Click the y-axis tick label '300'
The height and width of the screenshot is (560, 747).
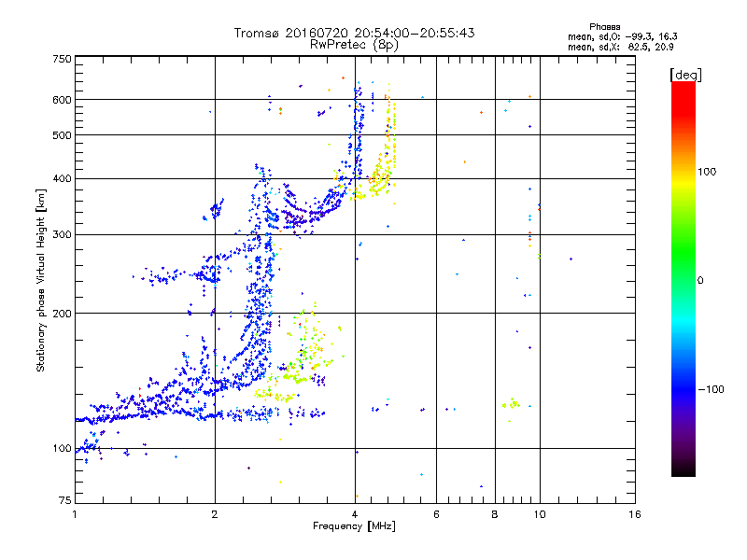coord(62,234)
